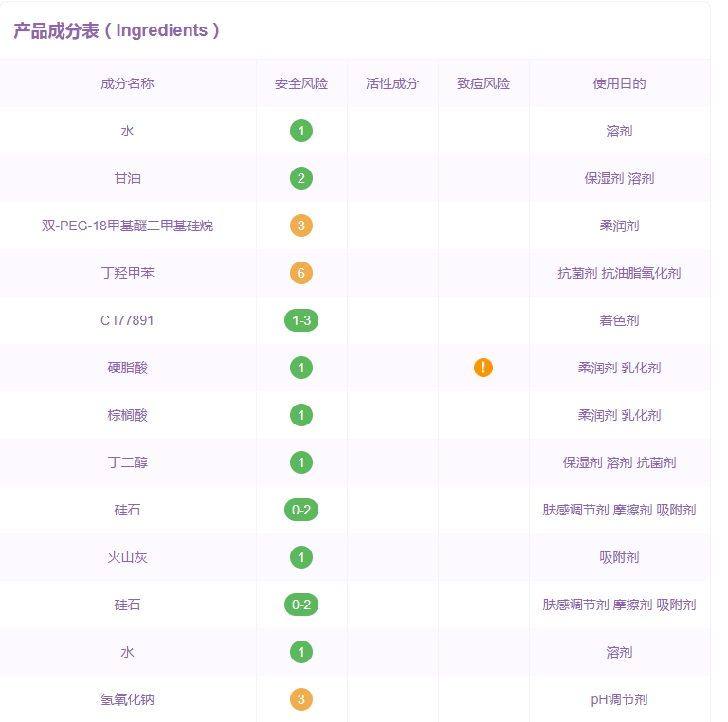This screenshot has width=728, height=722.
Task: Click the 活性成分 column header
Action: pos(392,83)
